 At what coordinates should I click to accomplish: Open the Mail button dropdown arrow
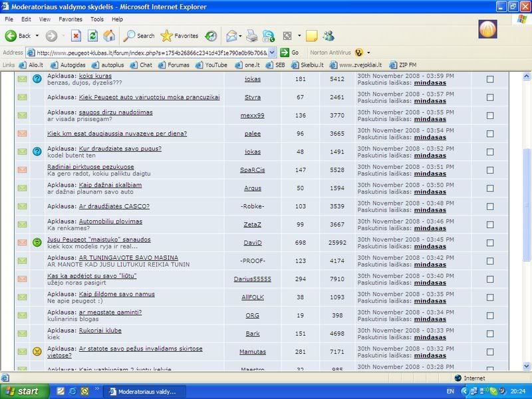(240, 36)
